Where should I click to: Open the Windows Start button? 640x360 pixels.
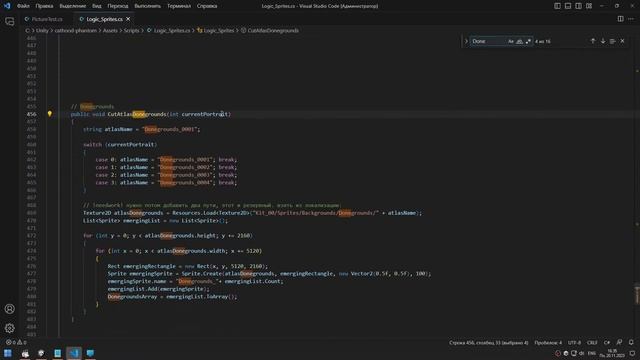point(8,353)
